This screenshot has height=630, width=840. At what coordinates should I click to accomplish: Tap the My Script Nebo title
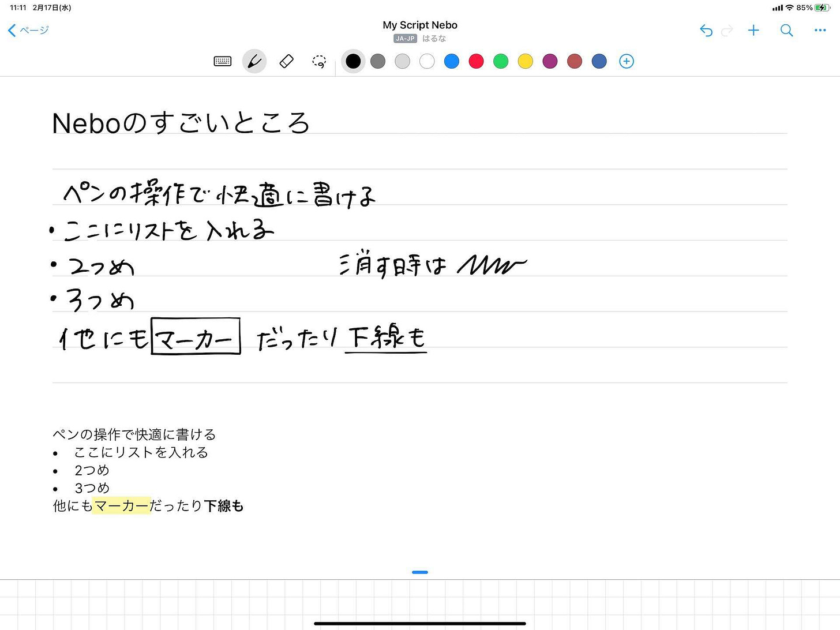(420, 25)
